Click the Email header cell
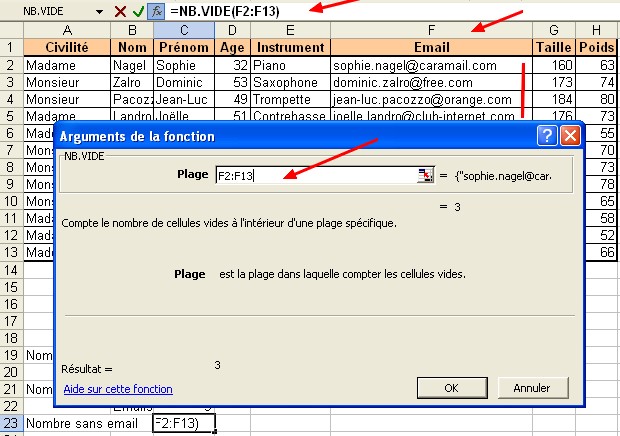620x436 pixels. coord(430,47)
